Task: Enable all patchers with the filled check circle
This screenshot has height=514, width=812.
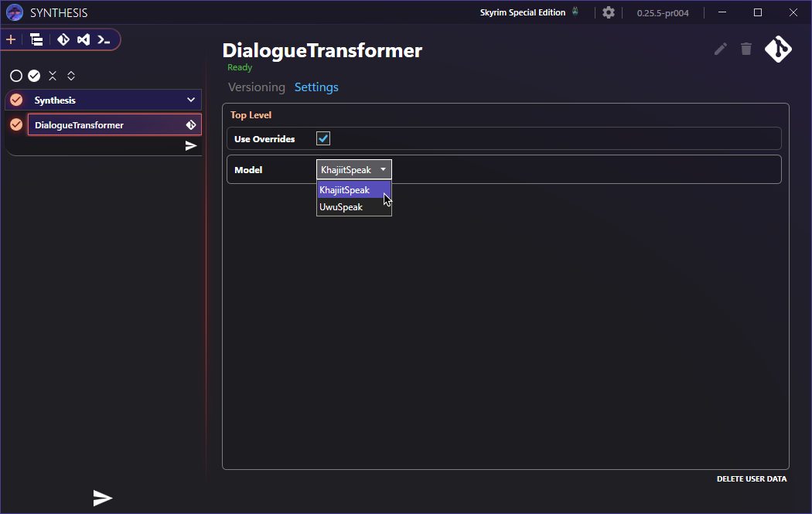Action: (34, 76)
